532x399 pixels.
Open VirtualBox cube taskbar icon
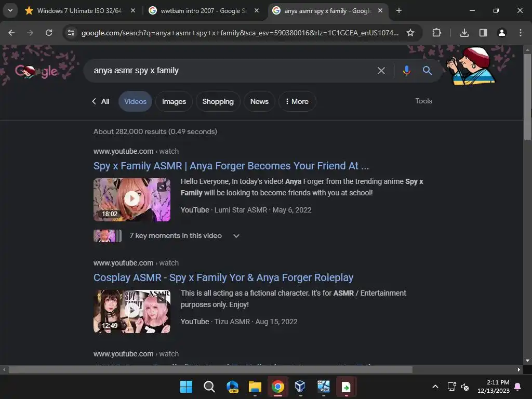click(300, 387)
